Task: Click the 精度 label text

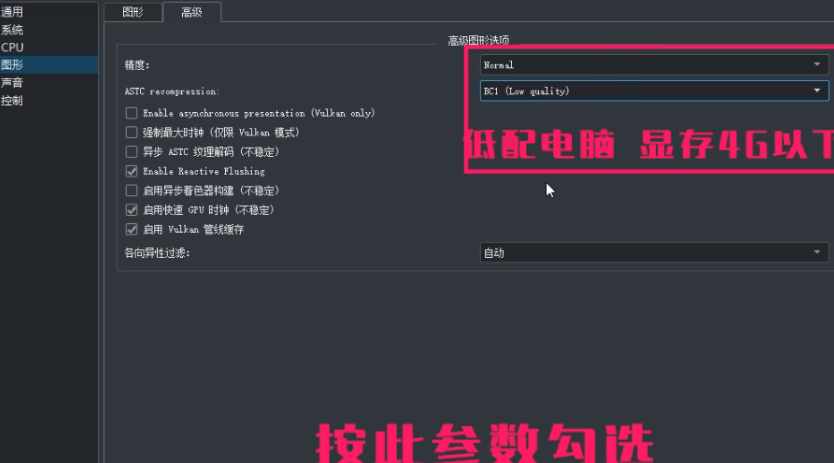Action: (x=137, y=65)
